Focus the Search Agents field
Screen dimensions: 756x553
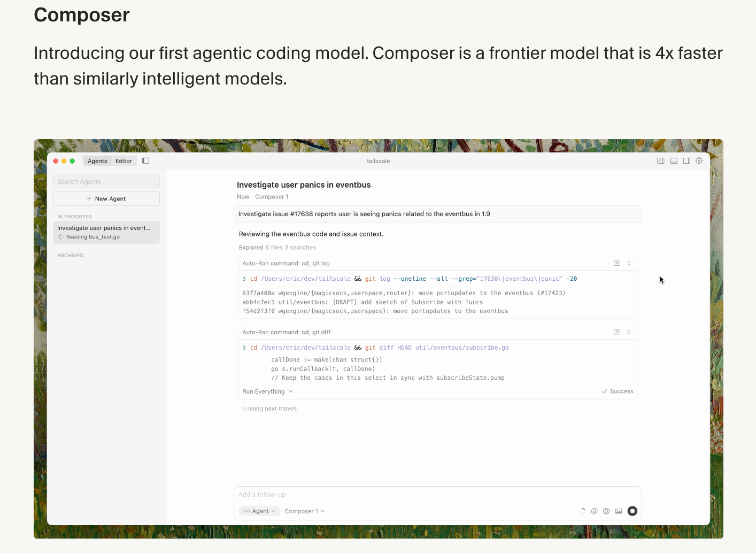(106, 182)
